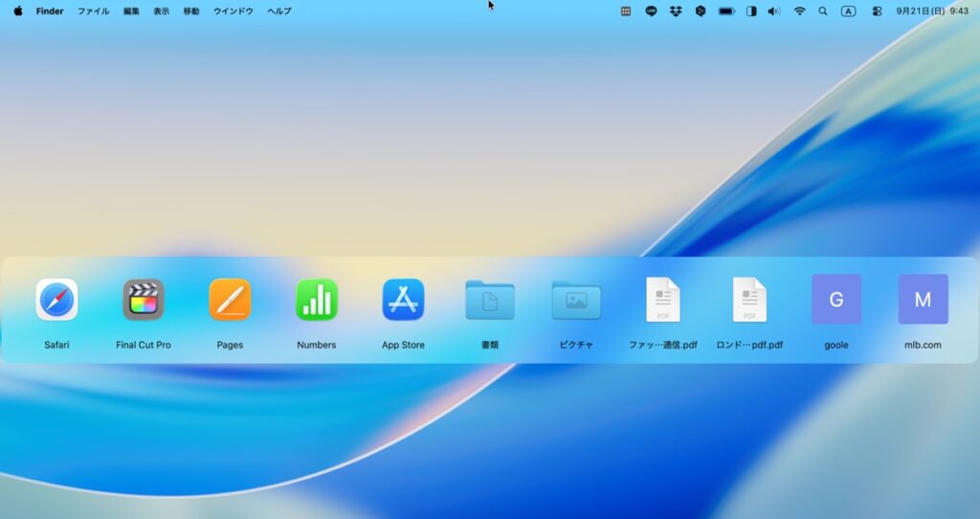Viewport: 980px width, 519px height.
Task: Open the Apple menu
Action: click(17, 11)
